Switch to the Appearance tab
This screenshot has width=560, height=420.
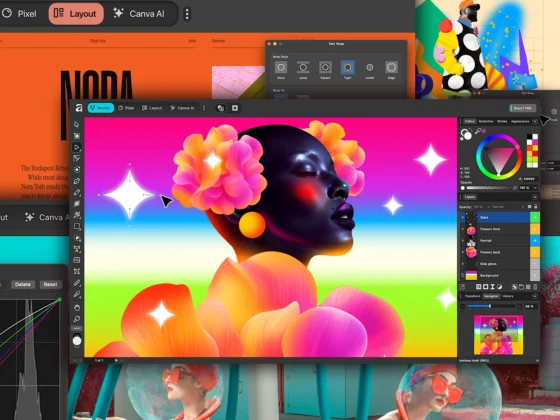(520, 121)
